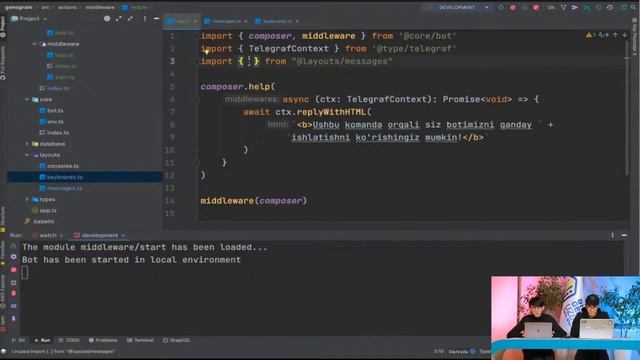
Task: Open the TODO tool window
Action: point(69,340)
